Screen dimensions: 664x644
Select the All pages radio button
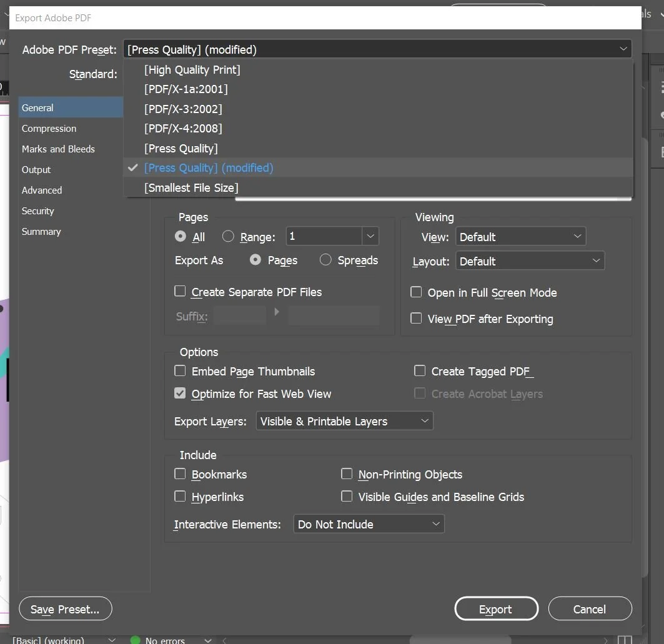(181, 236)
